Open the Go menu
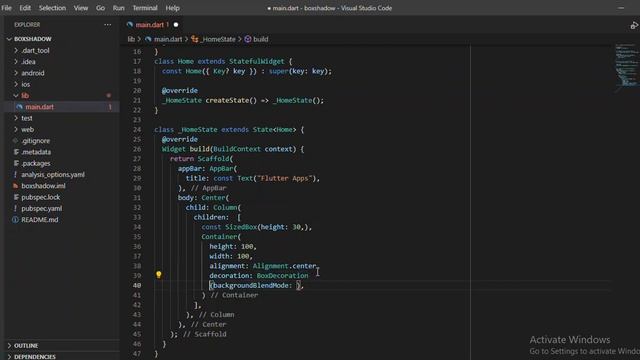Image resolution: width=640 pixels, height=360 pixels. [x=100, y=8]
